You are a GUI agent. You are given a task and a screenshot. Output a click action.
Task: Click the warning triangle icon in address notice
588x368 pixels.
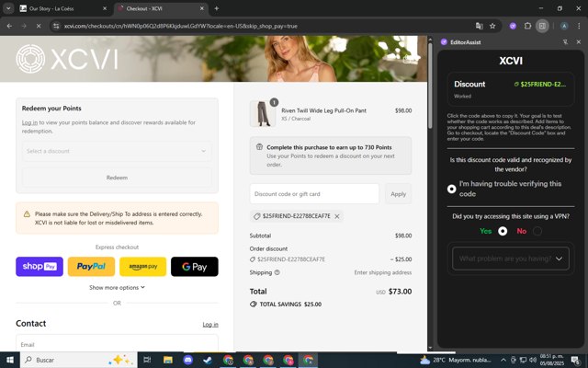coord(27,214)
